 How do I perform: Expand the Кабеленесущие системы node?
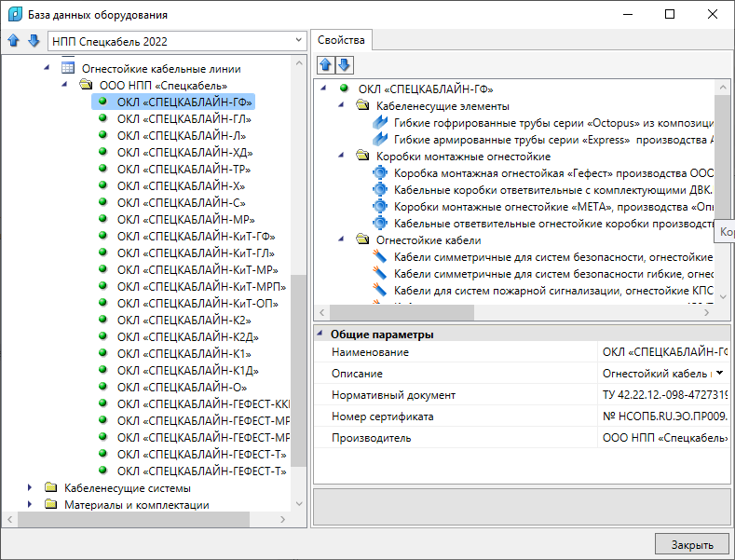click(x=30, y=487)
